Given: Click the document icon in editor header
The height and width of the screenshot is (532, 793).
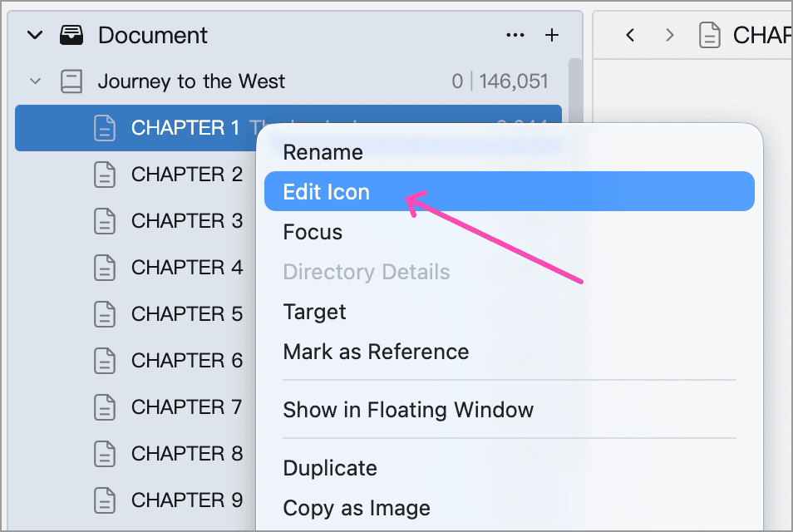Looking at the screenshot, I should pyautogui.click(x=709, y=35).
